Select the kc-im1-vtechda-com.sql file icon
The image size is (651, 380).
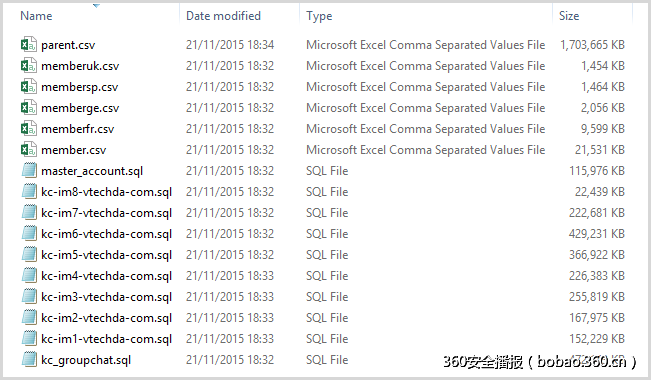click(x=29, y=338)
